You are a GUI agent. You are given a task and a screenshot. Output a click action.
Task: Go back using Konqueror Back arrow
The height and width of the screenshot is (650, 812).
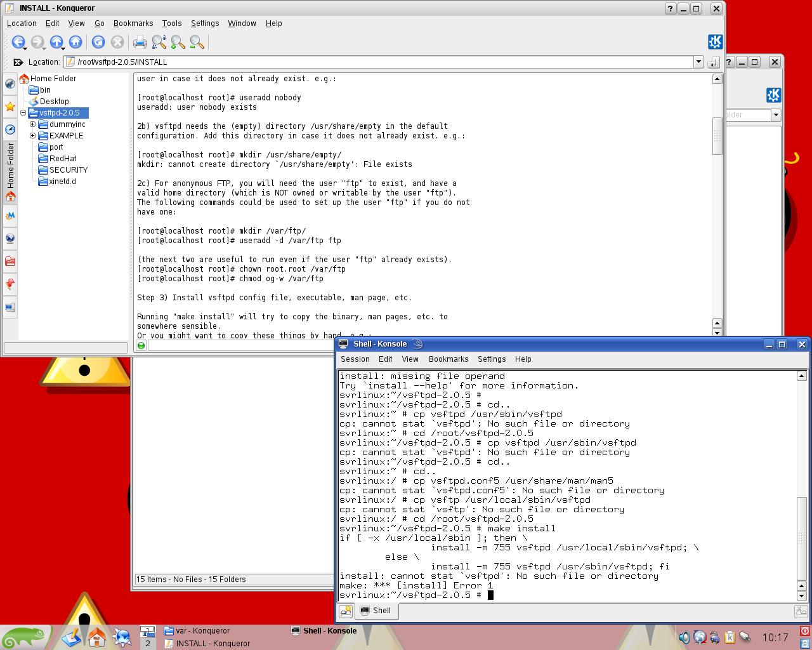point(18,42)
